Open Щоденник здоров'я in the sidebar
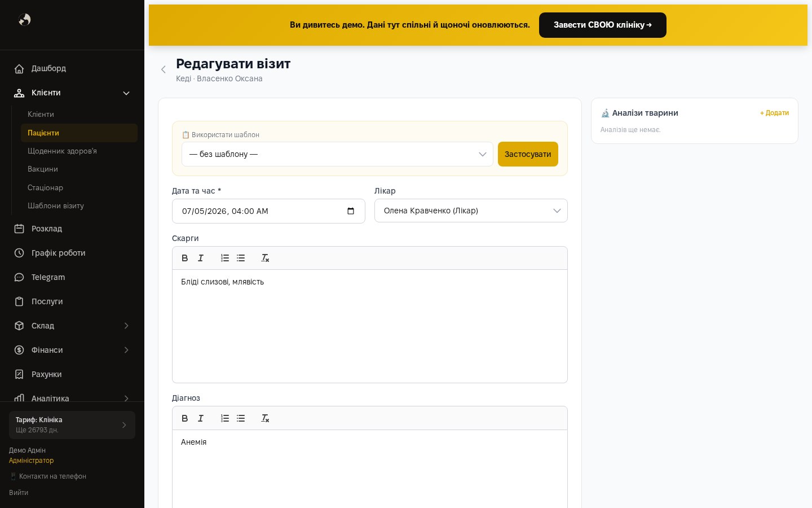The width and height of the screenshot is (812, 508). (x=79, y=151)
